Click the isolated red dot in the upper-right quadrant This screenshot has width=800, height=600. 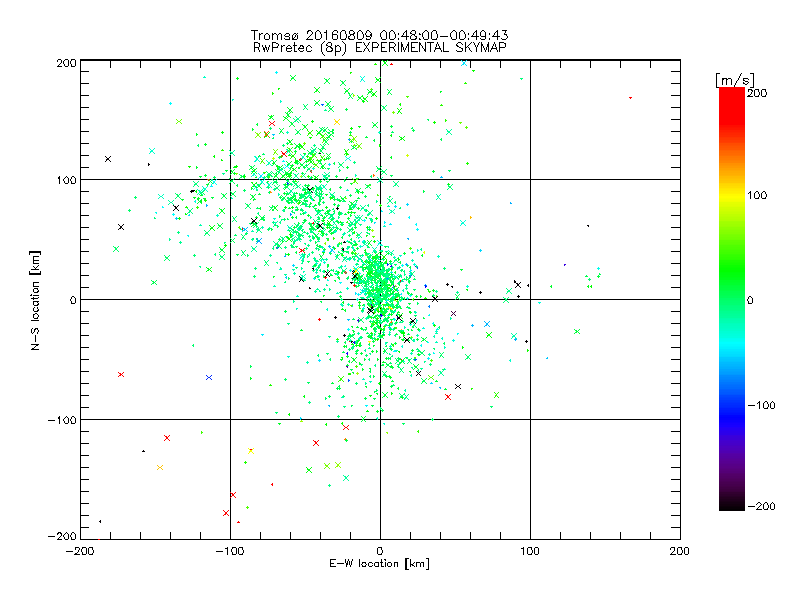pos(631,97)
